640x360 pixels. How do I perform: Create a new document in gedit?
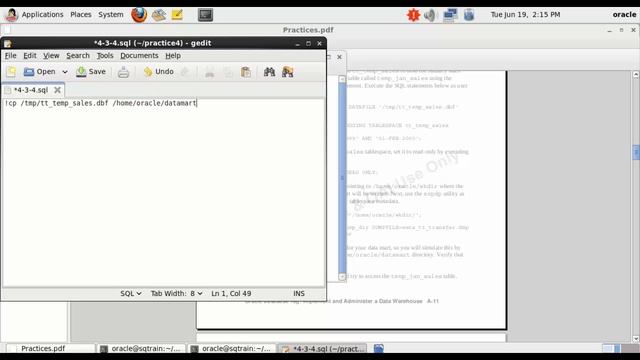click(x=11, y=72)
